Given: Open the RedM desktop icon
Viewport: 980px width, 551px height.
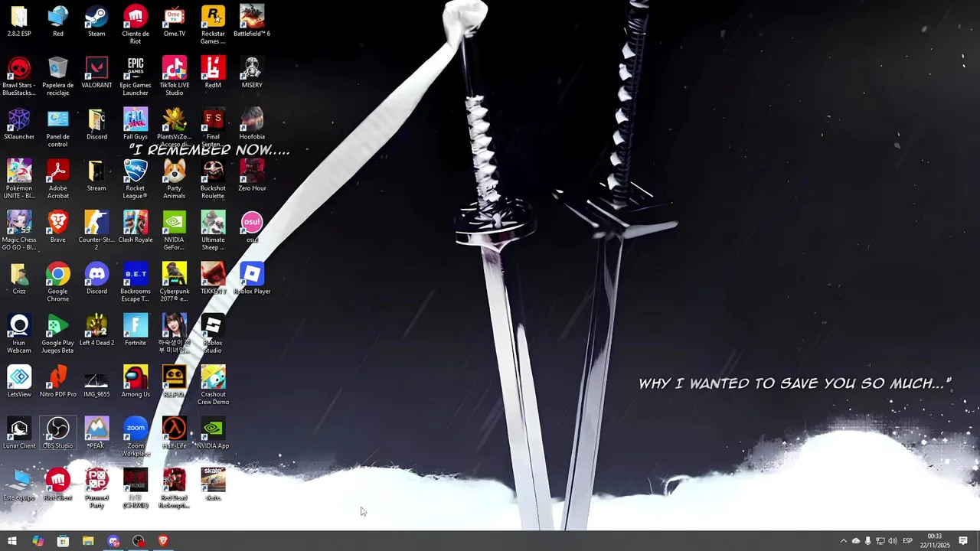Looking at the screenshot, I should (x=213, y=73).
